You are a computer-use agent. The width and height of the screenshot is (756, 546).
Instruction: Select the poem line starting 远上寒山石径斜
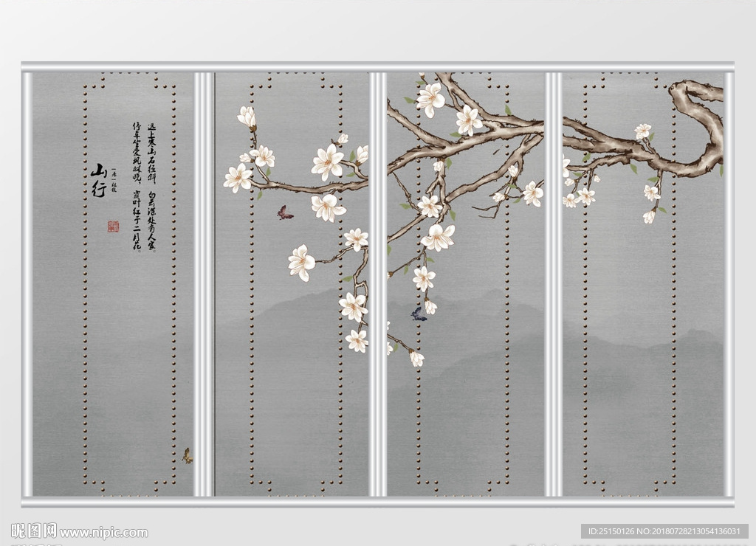click(151, 187)
